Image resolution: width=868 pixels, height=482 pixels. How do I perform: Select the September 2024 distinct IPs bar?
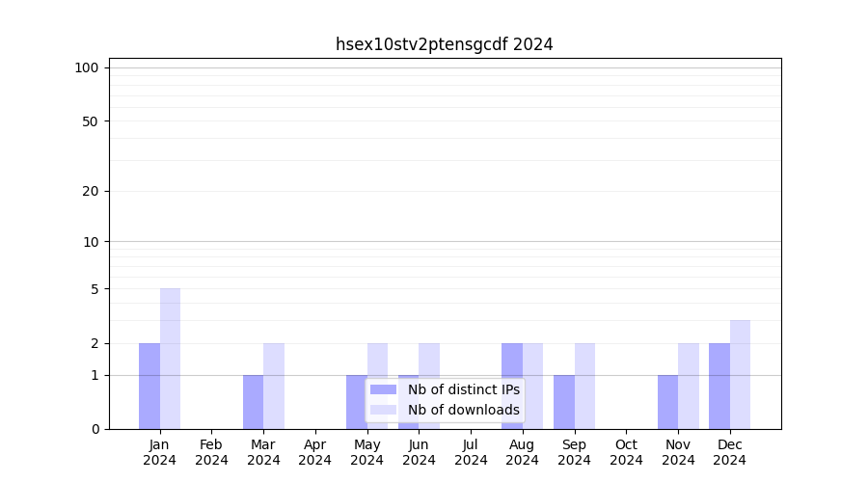pos(563,402)
